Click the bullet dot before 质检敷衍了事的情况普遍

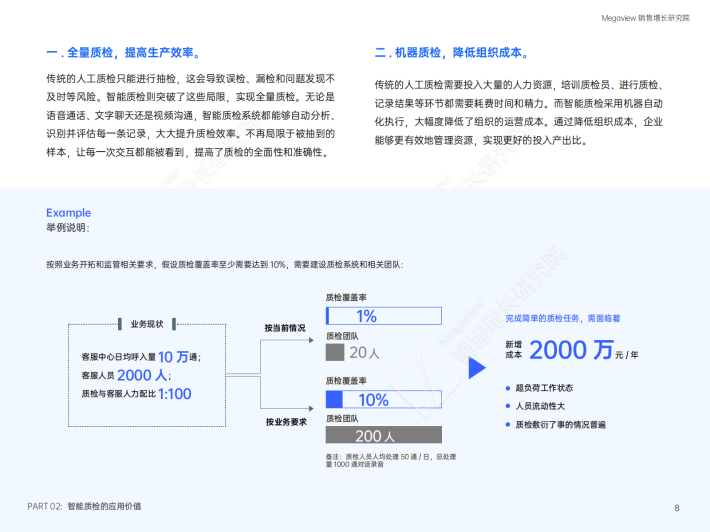(508, 425)
